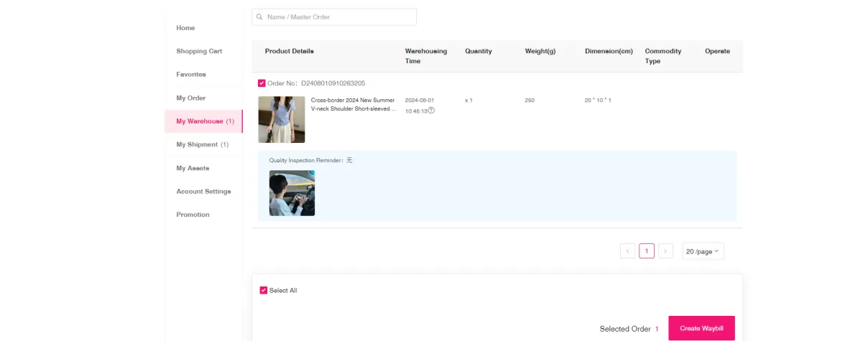This screenshot has height=341, width=868.
Task: Click the warehousing date 2024-08-01
Action: click(420, 101)
